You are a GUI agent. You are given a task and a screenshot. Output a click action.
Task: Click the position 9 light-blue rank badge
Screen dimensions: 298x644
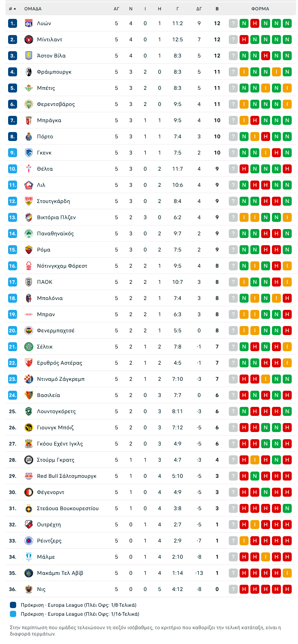(13, 153)
